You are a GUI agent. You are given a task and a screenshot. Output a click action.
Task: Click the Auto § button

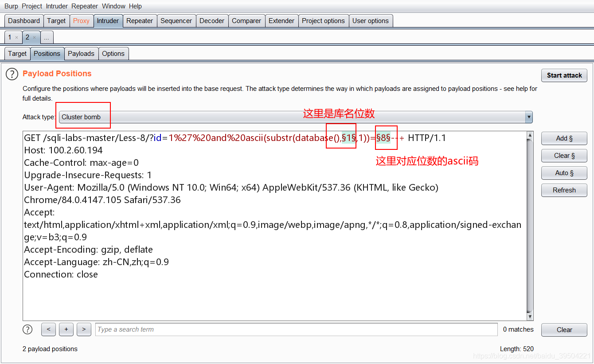(x=564, y=173)
